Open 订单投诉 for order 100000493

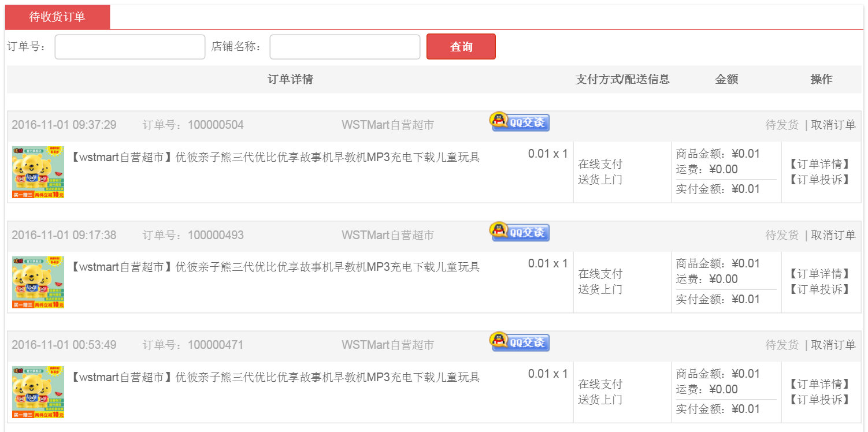(x=819, y=289)
